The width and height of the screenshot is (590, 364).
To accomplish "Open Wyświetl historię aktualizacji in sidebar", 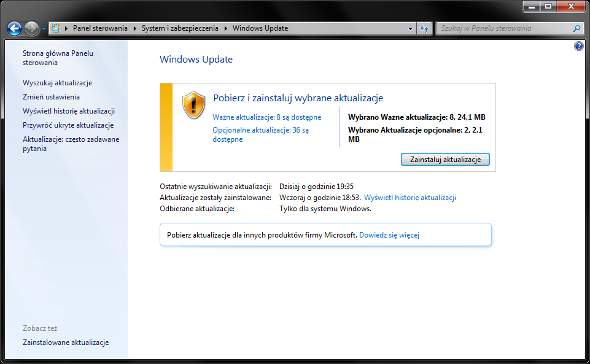I will click(69, 111).
